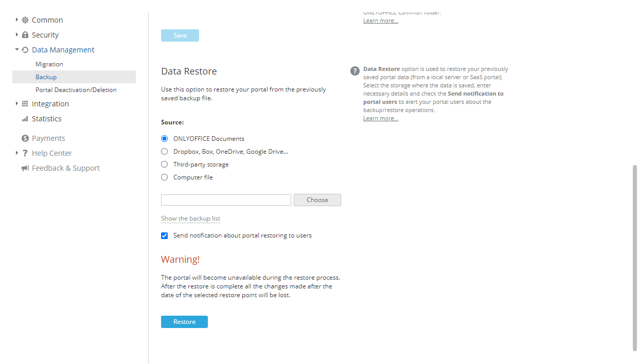Open the Migration settings page
The width and height of the screenshot is (638, 364).
(x=49, y=64)
